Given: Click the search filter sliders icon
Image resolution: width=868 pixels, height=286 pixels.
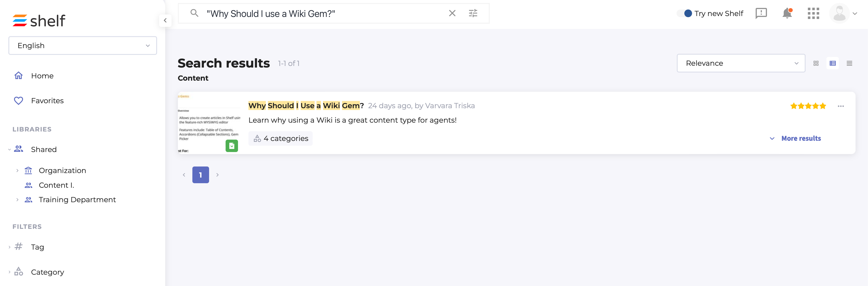Looking at the screenshot, I should tap(473, 14).
